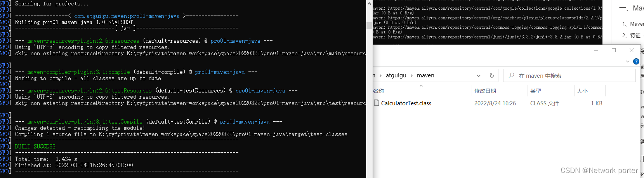Click scrollbar thumb of left terminal window
The height and width of the screenshot is (178, 644).
369,25
